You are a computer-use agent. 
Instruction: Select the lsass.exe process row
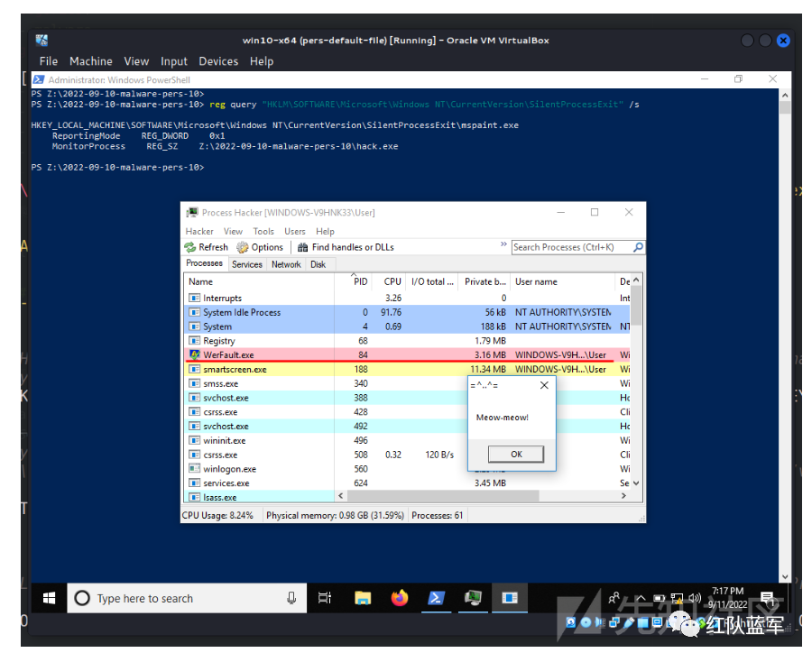coord(260,498)
